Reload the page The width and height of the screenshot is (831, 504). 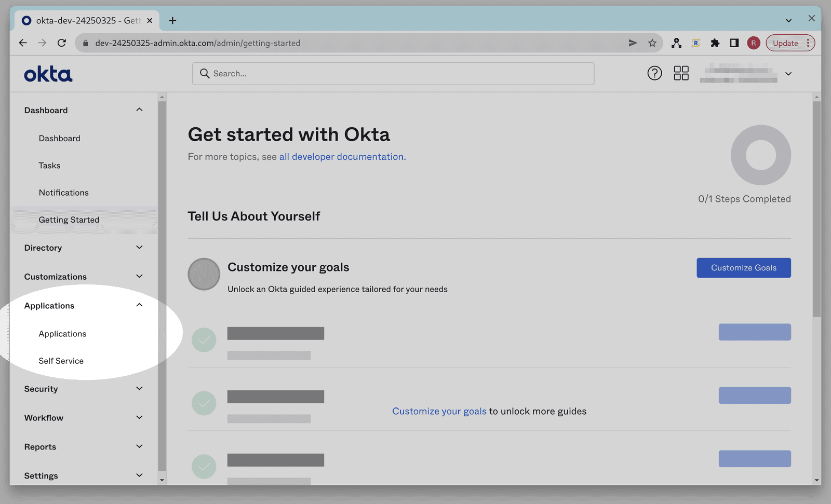click(x=62, y=43)
